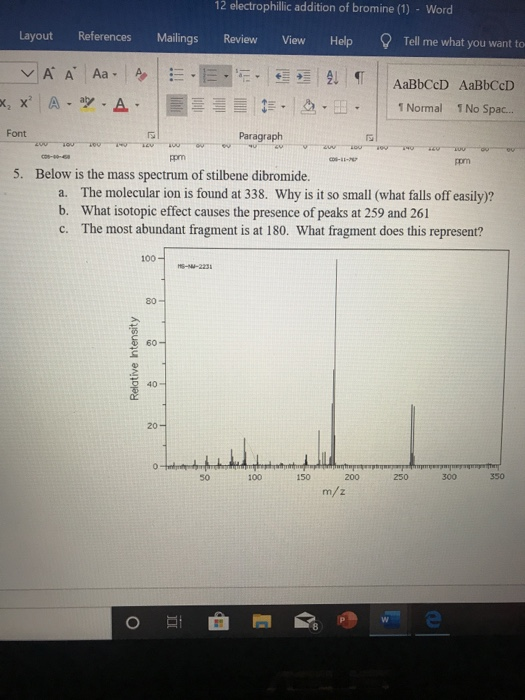Increase the font size with Grow Font
Image resolution: width=525 pixels, height=700 pixels.
pyautogui.click(x=49, y=74)
